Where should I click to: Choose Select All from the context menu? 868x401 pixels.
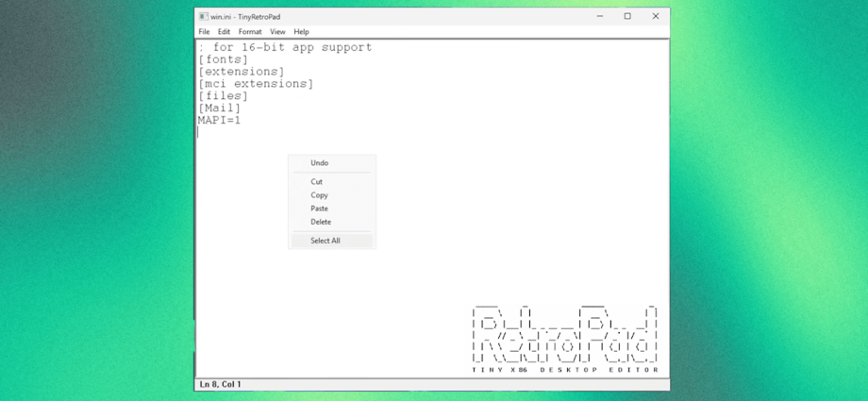point(332,241)
